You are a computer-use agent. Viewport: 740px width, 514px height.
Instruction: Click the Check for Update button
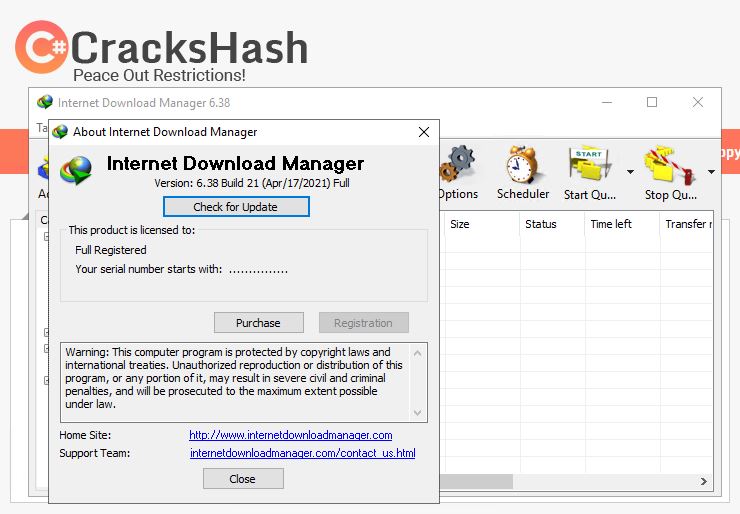236,207
